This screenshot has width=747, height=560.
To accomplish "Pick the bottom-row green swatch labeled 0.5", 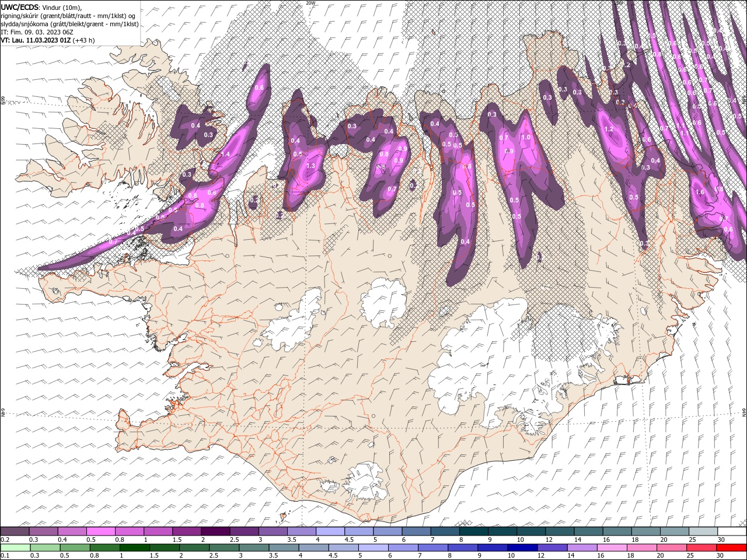I will pyautogui.click(x=75, y=548).
